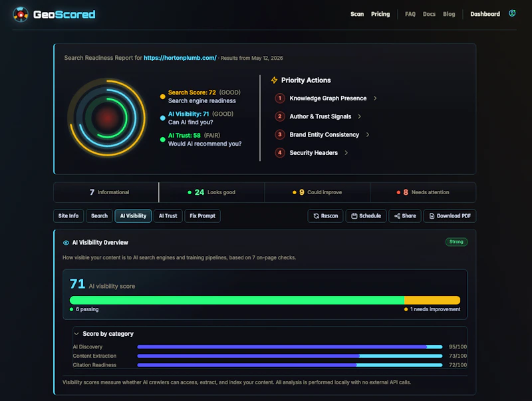This screenshot has height=401, width=532.
Task: Click the Search Score: 72 text
Action: click(x=192, y=92)
